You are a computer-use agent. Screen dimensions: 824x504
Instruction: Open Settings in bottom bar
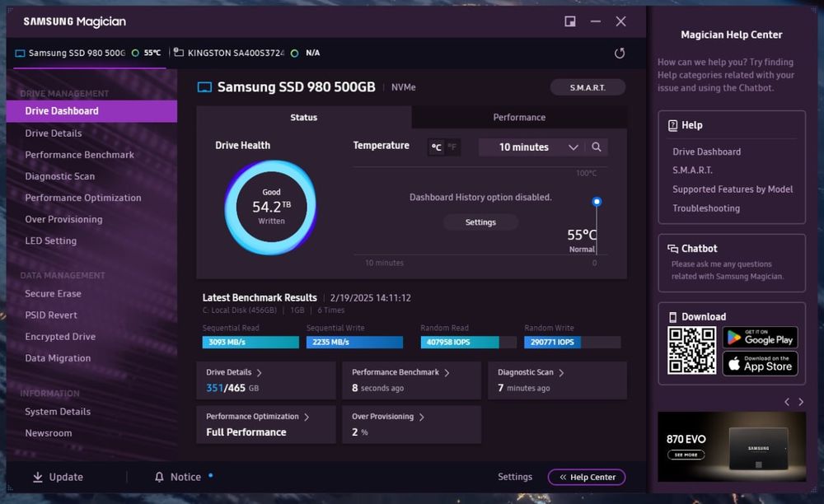click(x=515, y=477)
